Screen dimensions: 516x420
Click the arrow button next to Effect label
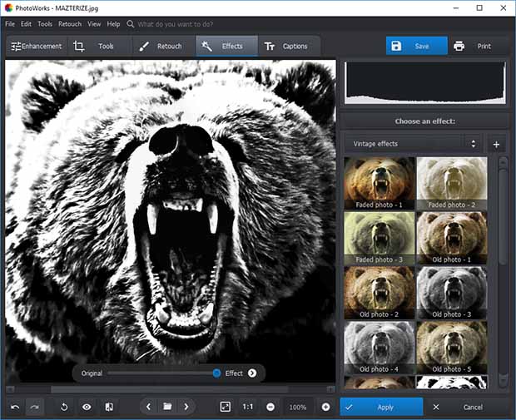click(252, 373)
